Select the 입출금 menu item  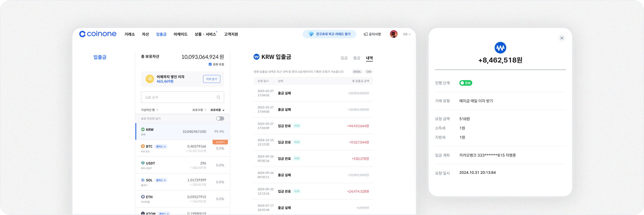pyautogui.click(x=161, y=34)
